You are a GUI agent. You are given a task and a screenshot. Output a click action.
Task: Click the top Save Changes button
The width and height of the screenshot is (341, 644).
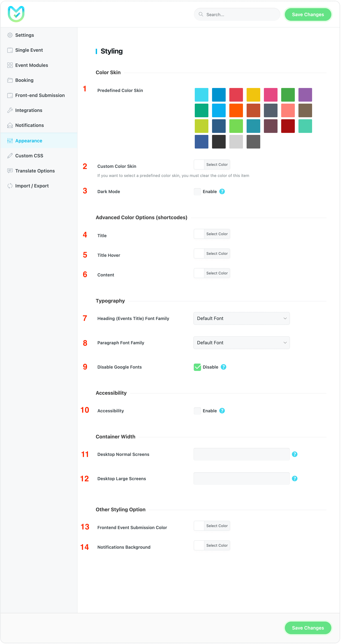tap(308, 14)
